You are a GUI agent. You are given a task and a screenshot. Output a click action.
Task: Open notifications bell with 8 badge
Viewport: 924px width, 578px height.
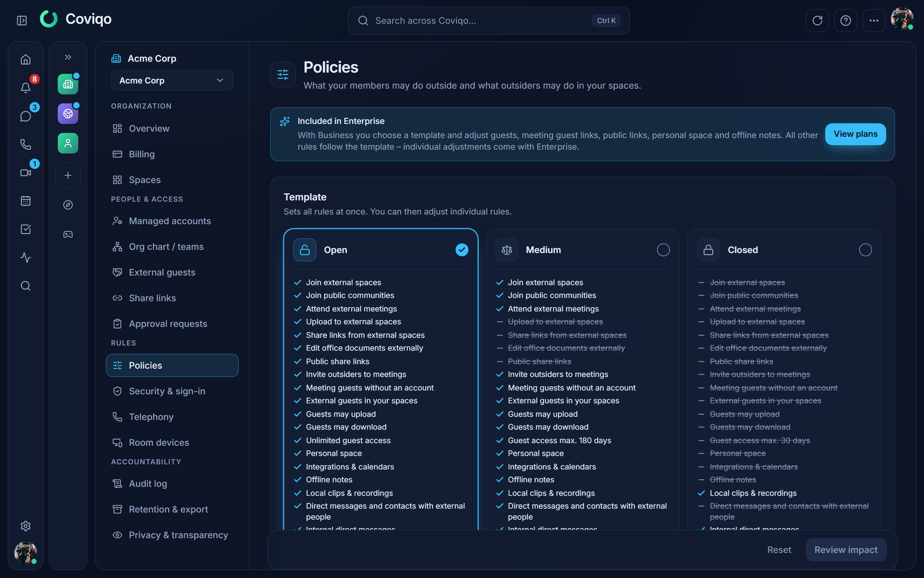26,88
